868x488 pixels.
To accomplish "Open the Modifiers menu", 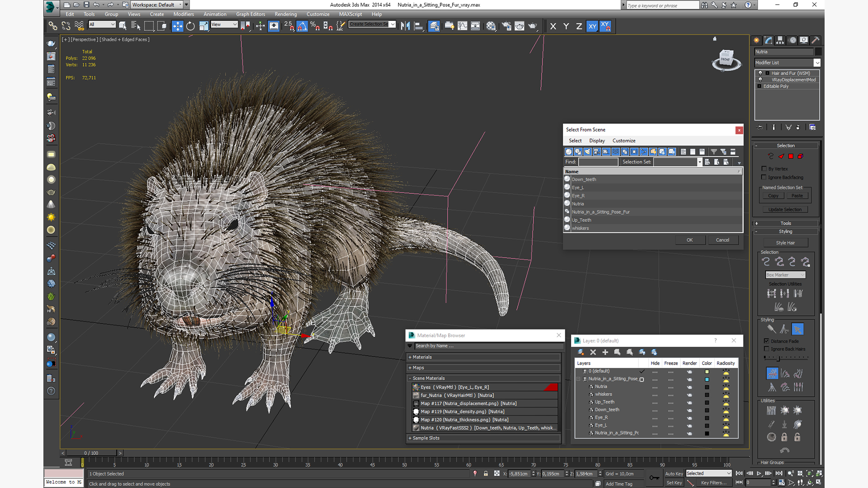I will click(x=184, y=14).
